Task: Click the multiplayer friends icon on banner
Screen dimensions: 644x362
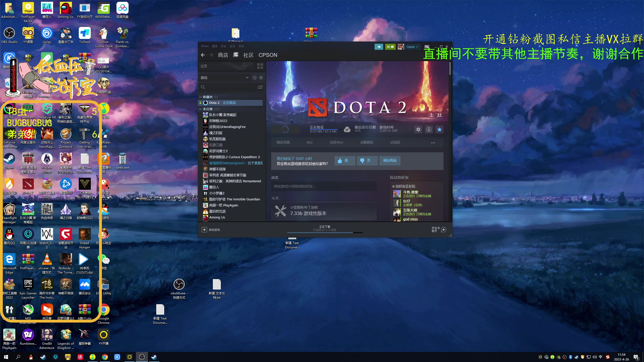Action: point(439,115)
